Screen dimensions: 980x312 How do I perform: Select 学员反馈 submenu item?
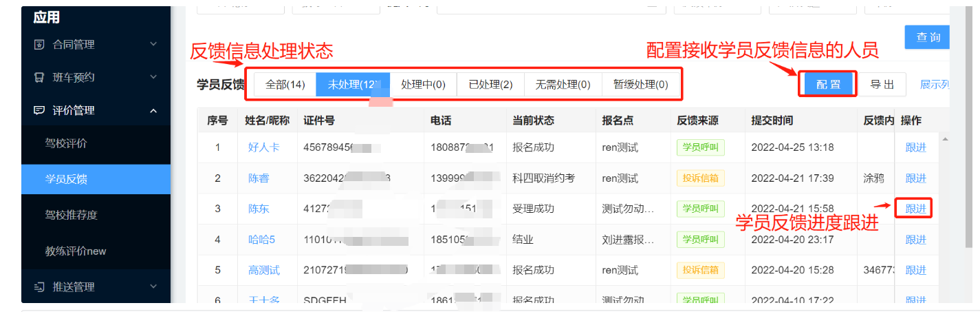point(96,180)
